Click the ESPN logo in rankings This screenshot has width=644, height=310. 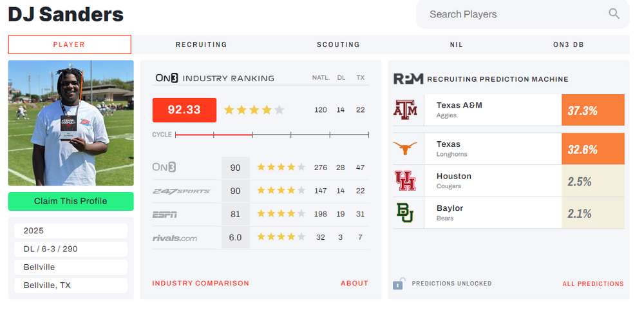[165, 215]
